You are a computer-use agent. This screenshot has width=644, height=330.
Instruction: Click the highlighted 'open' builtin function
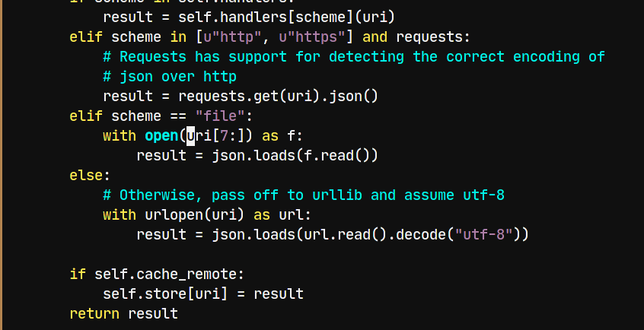pyautogui.click(x=161, y=136)
